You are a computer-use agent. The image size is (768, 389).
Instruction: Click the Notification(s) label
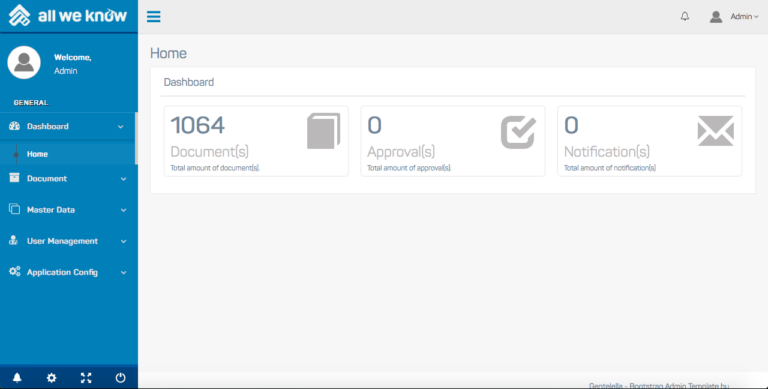(607, 152)
